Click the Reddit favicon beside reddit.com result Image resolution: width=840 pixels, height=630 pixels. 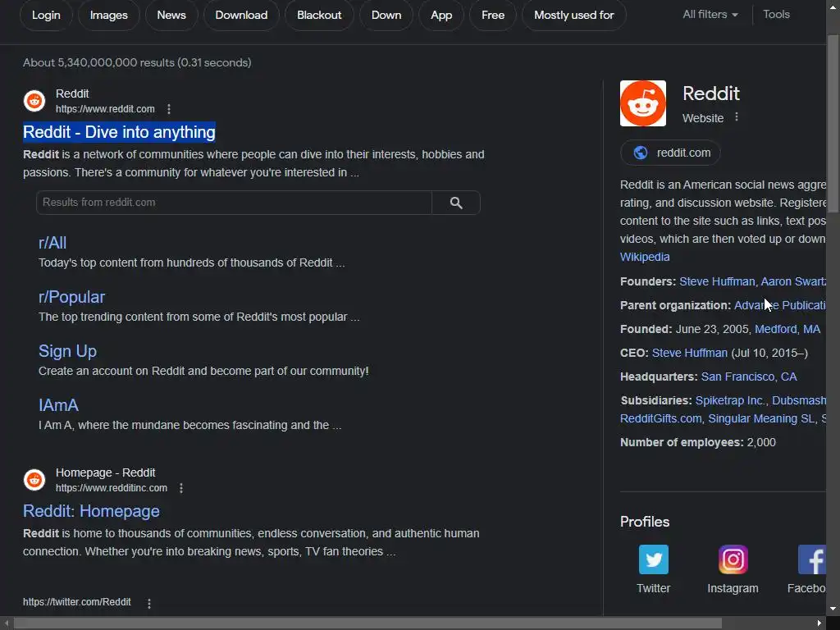pyautogui.click(x=34, y=101)
